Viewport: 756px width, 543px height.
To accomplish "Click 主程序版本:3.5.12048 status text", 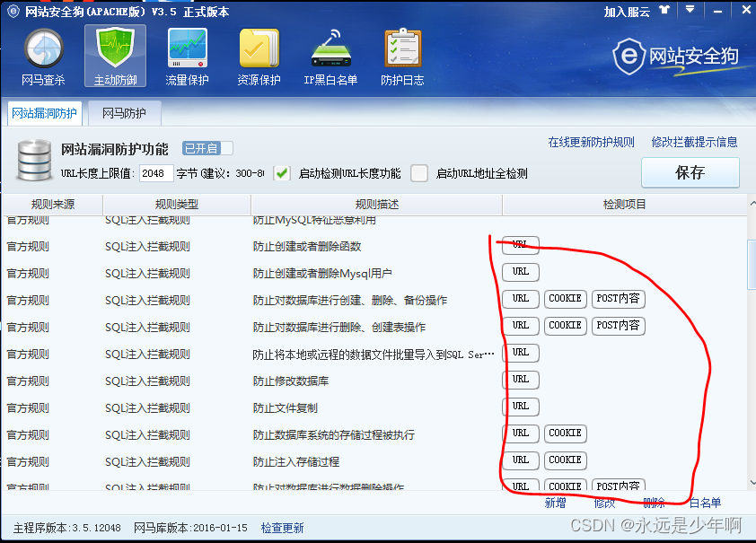I will click(66, 528).
